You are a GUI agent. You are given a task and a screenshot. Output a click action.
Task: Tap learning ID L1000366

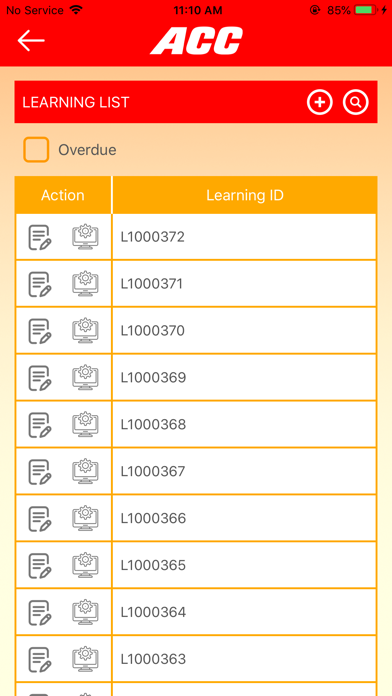[x=153, y=518]
